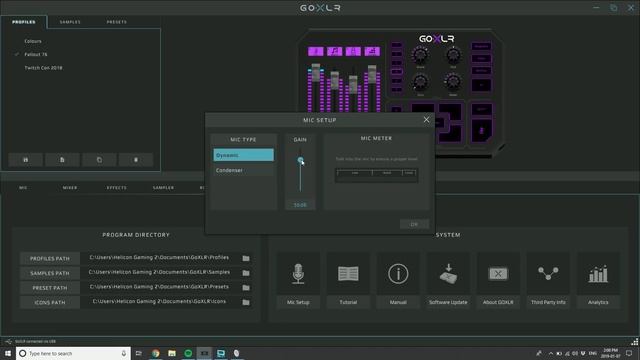The image size is (640, 360).
Task: Click the bottom-left effects knob on device
Action: tap(420, 82)
